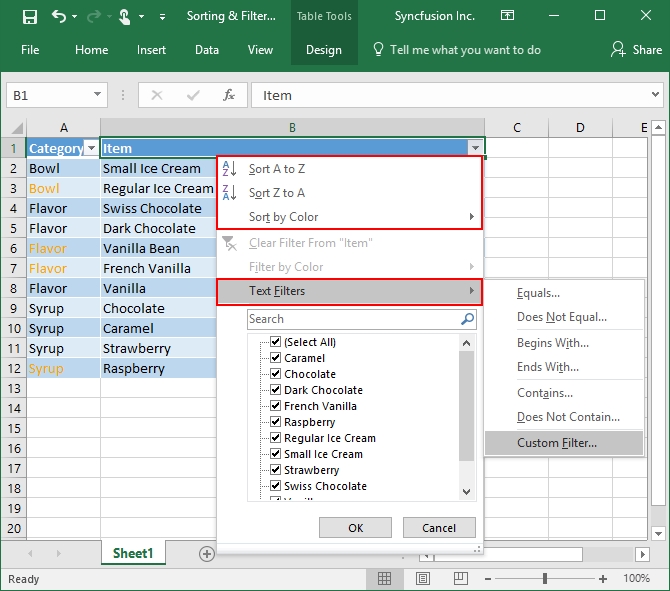Open the Data ribbon tab

click(207, 50)
